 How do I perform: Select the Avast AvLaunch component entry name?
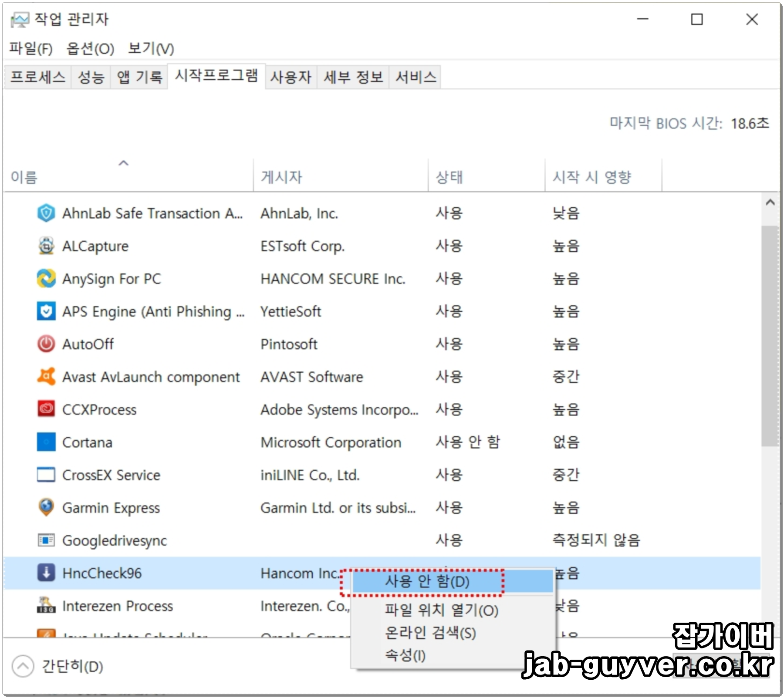151,377
